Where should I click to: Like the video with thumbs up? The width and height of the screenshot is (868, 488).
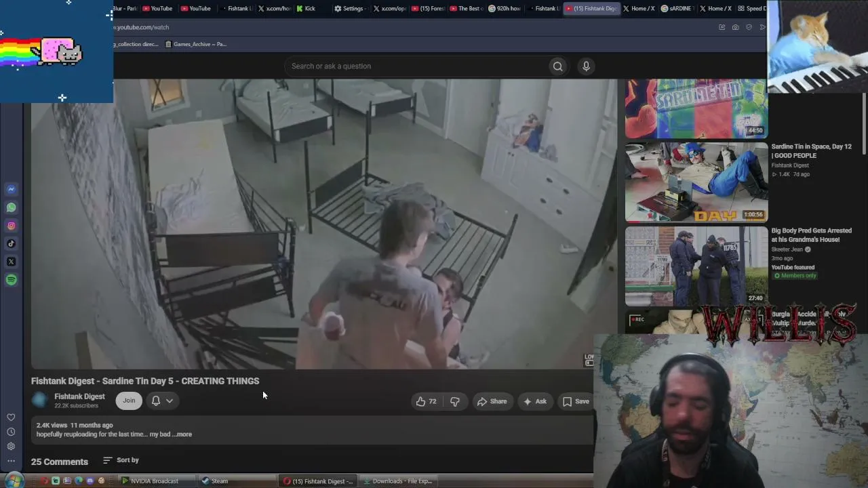tap(426, 401)
